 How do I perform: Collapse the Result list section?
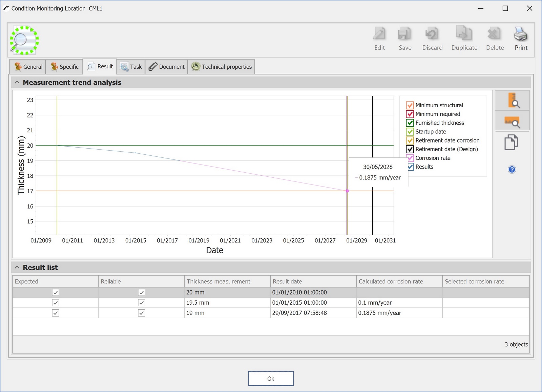click(x=17, y=267)
